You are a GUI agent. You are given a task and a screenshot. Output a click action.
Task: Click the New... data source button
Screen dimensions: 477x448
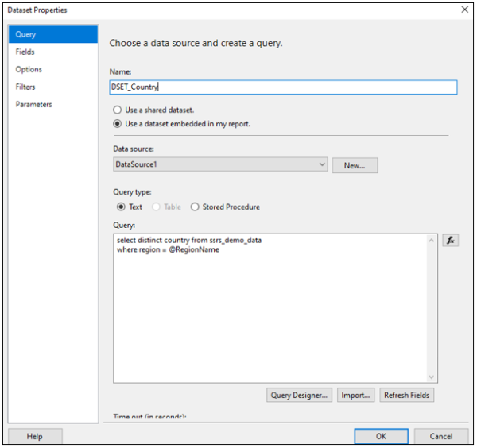coord(354,165)
